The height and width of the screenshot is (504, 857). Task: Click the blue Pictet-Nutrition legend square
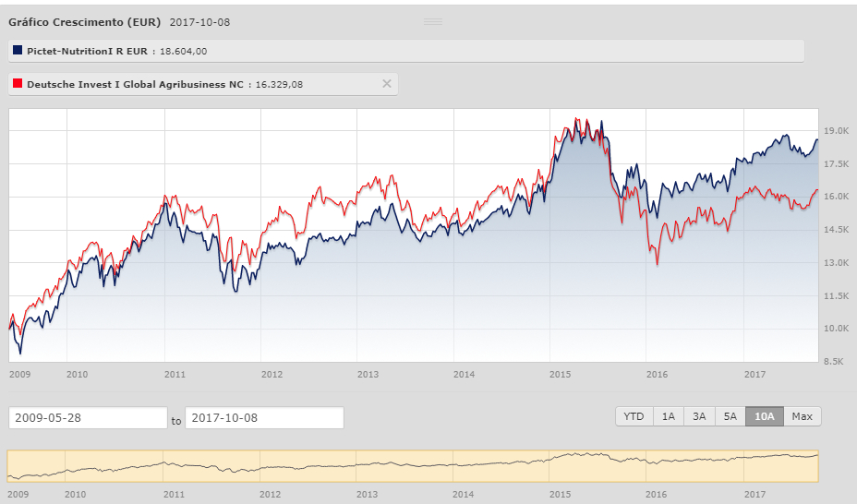click(x=17, y=51)
